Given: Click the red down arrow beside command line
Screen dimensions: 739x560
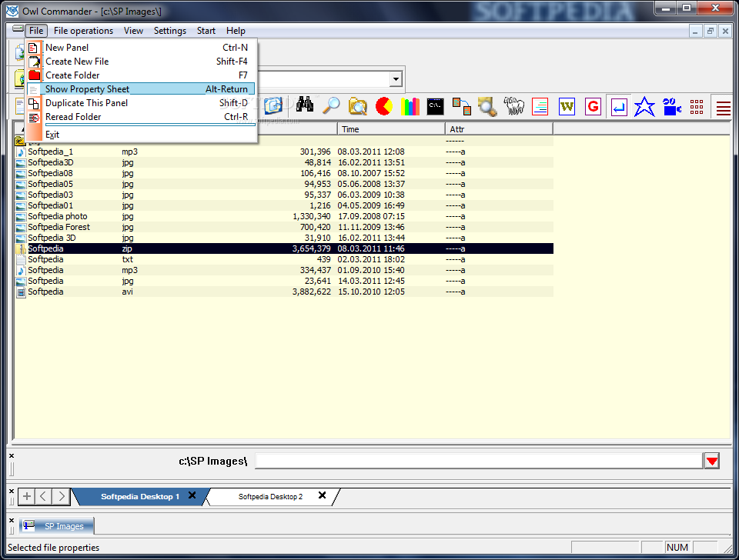Looking at the screenshot, I should [712, 461].
